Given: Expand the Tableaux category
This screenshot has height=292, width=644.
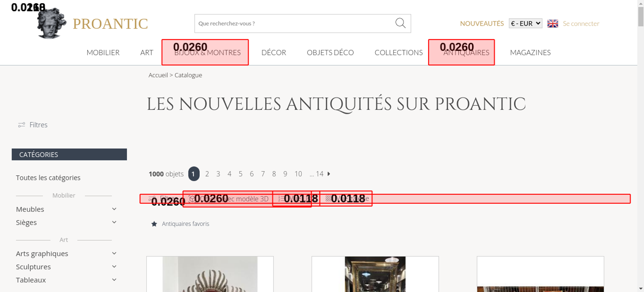Looking at the screenshot, I should coord(114,280).
